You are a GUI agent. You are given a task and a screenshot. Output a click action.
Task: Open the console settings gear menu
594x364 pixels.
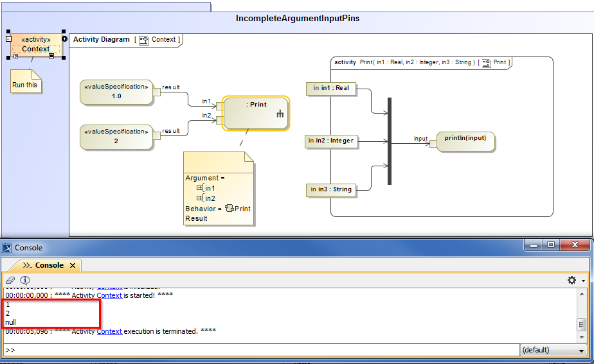pyautogui.click(x=571, y=281)
